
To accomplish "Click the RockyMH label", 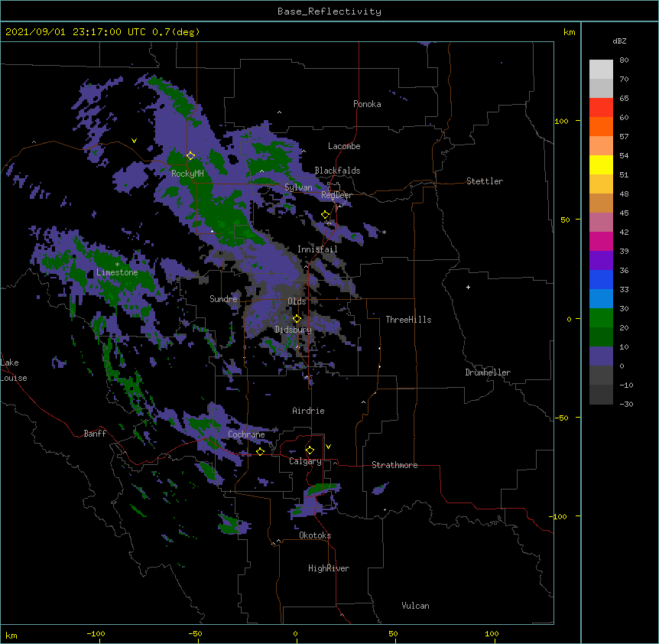I will (x=187, y=173).
